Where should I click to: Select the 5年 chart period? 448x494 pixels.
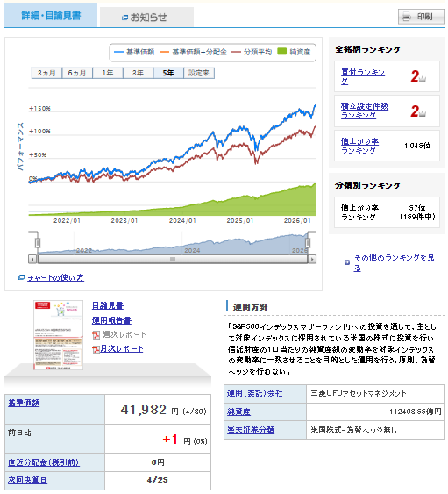click(x=168, y=73)
